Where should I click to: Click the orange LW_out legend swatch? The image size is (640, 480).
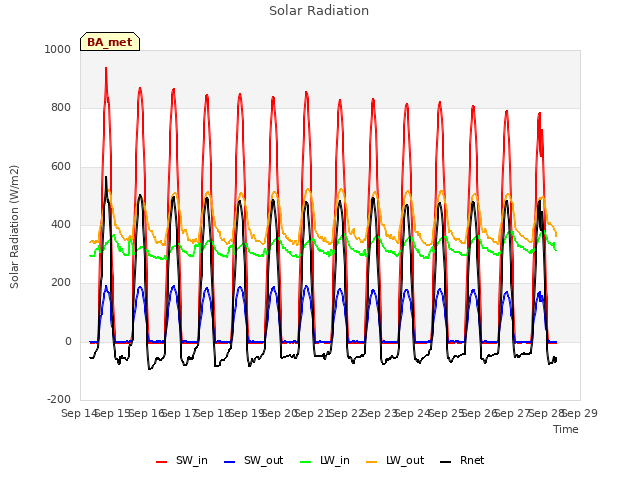click(371, 462)
